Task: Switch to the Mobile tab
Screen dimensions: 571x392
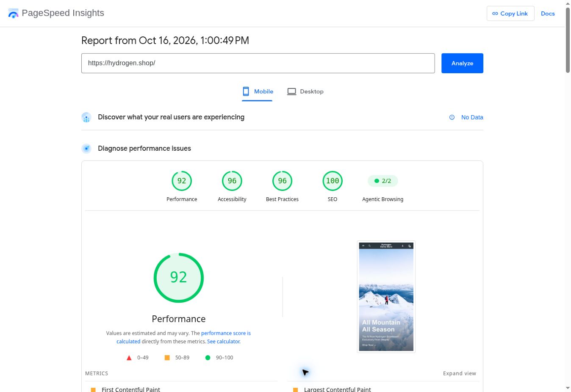Action: coord(257,91)
